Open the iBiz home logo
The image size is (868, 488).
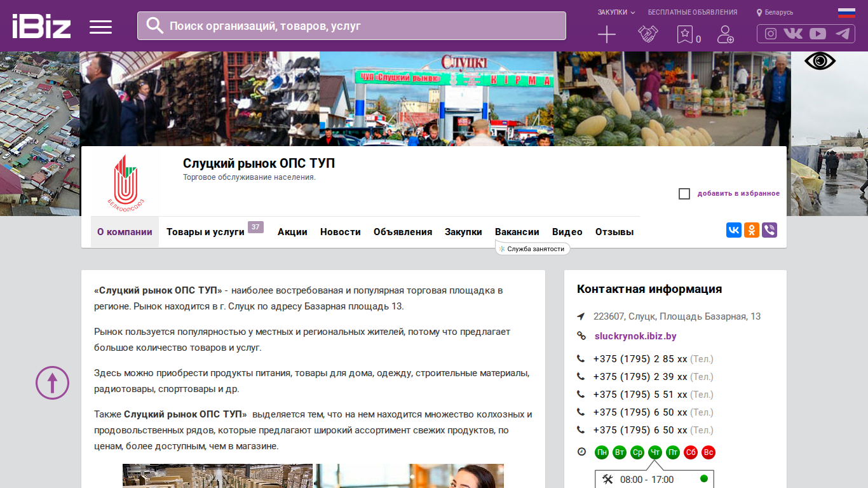pos(41,26)
